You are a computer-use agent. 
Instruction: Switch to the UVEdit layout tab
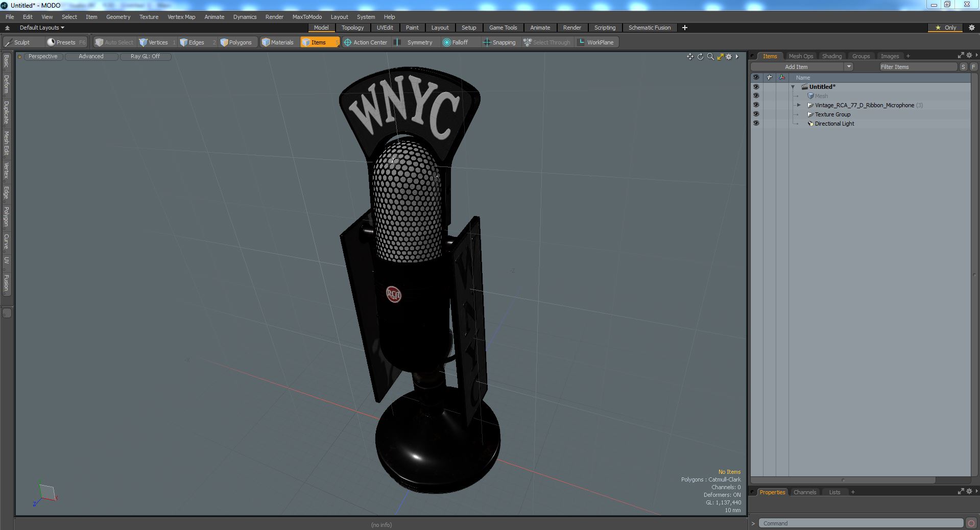[x=385, y=28]
